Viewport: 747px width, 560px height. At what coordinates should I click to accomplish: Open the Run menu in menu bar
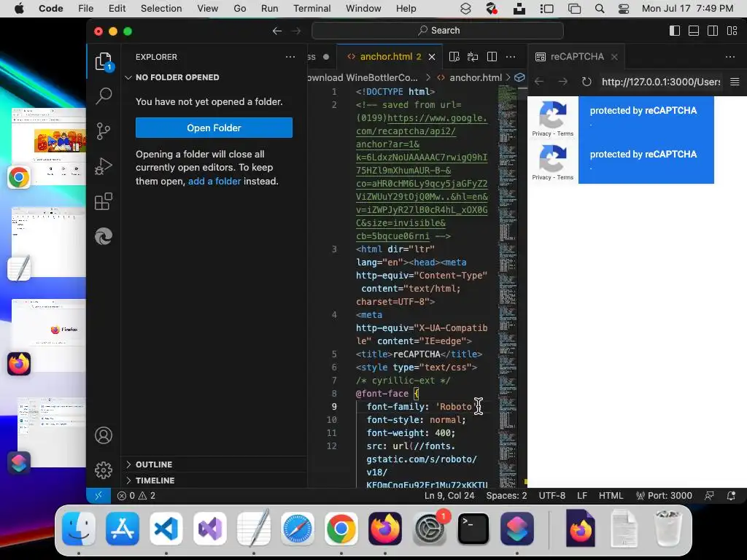click(x=269, y=9)
